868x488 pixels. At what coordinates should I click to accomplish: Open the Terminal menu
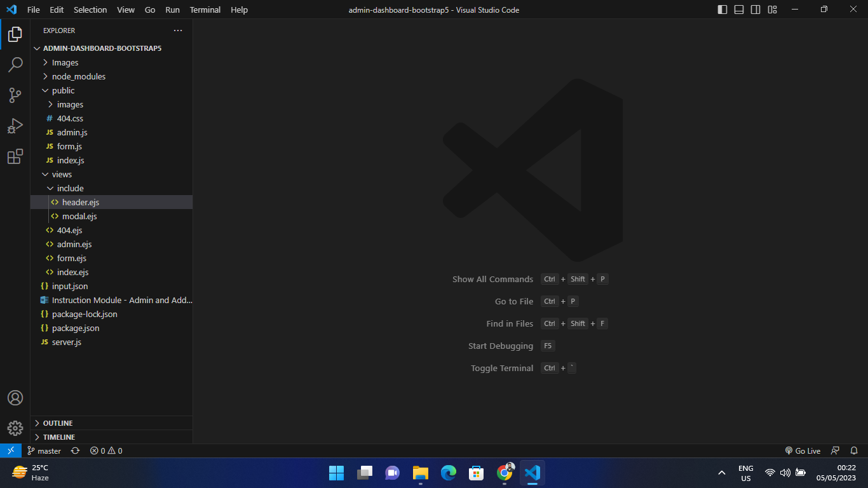(205, 10)
